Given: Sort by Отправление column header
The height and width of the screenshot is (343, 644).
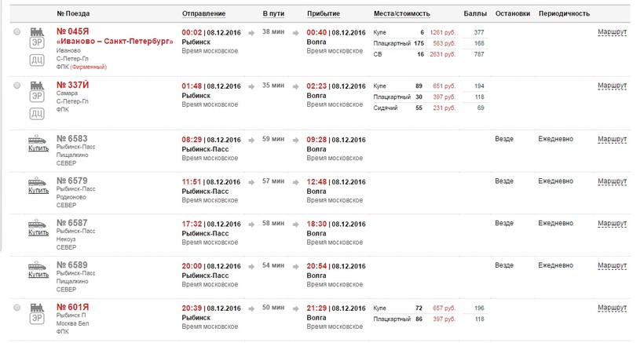Looking at the screenshot, I should [x=203, y=14].
